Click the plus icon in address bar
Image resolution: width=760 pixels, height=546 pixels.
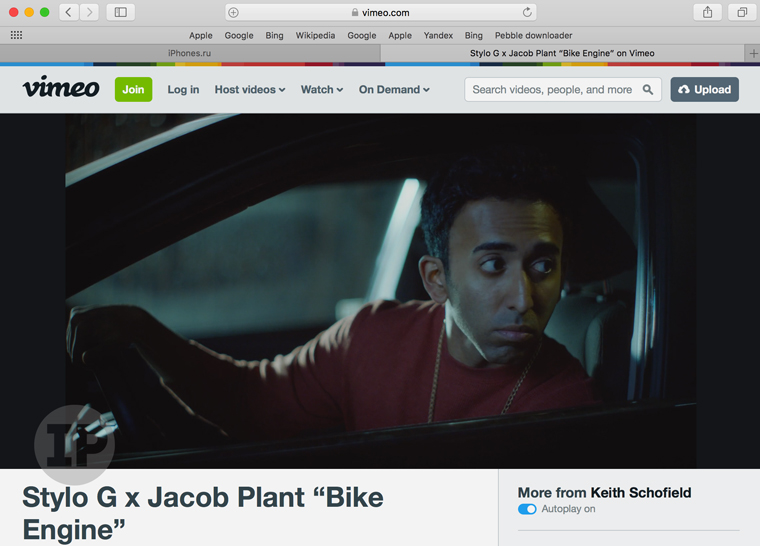[234, 13]
